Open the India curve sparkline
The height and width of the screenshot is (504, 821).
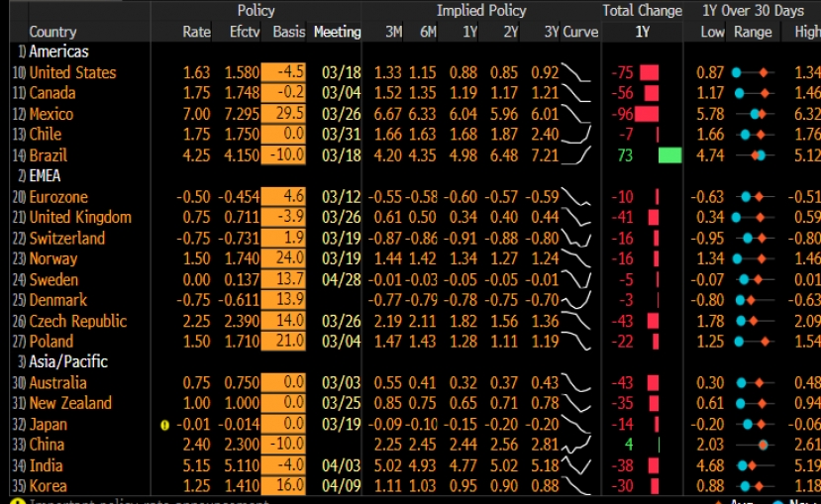(x=576, y=465)
